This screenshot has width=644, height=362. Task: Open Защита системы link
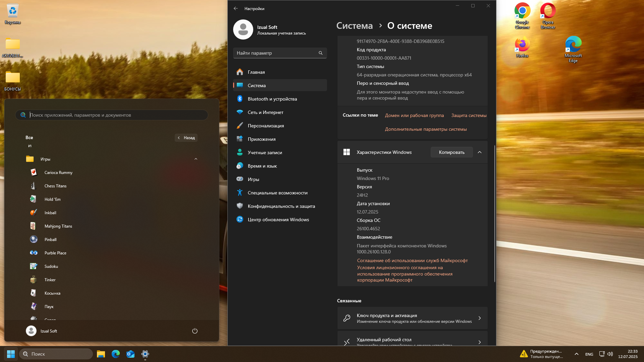click(x=469, y=115)
